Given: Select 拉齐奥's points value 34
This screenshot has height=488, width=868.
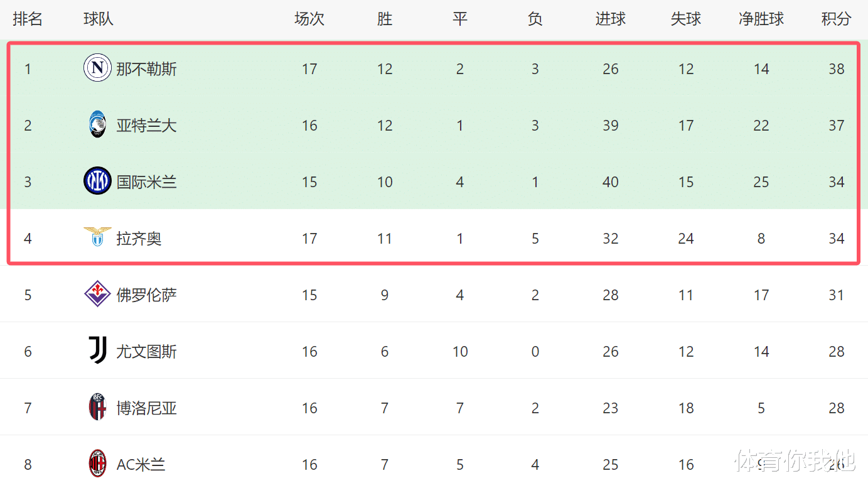Looking at the screenshot, I should [836, 238].
